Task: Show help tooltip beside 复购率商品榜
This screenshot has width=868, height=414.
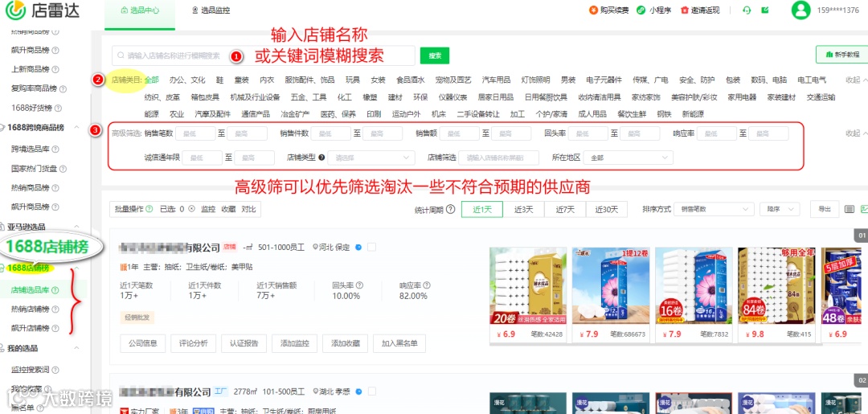Action: coord(63,88)
